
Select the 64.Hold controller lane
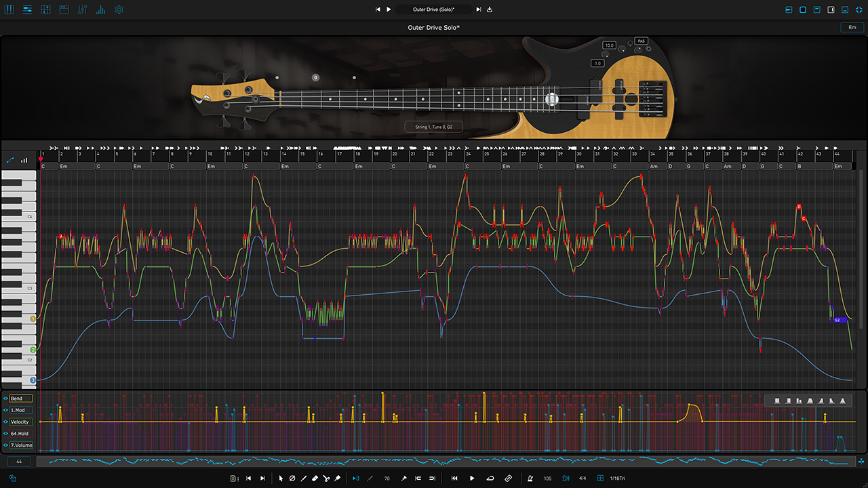(x=21, y=433)
